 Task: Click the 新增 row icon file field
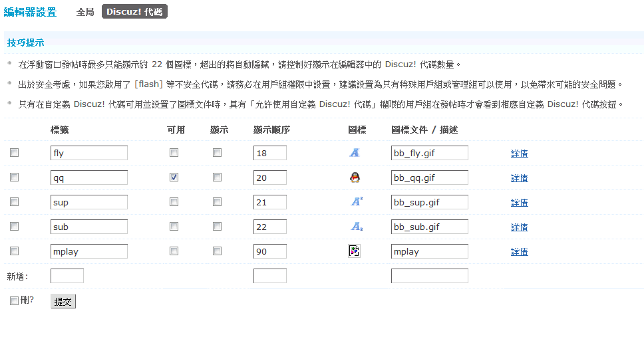click(x=430, y=276)
